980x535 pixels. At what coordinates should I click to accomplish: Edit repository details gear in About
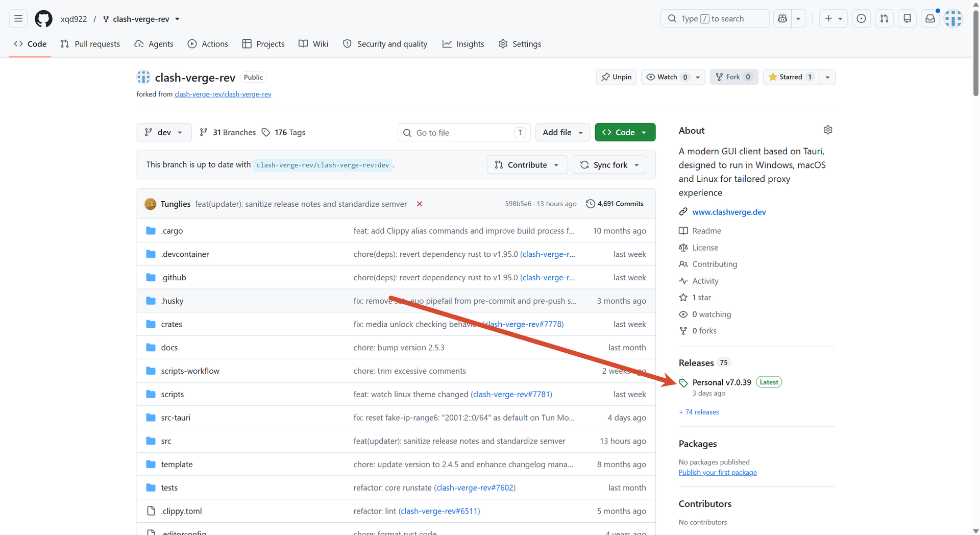point(828,130)
